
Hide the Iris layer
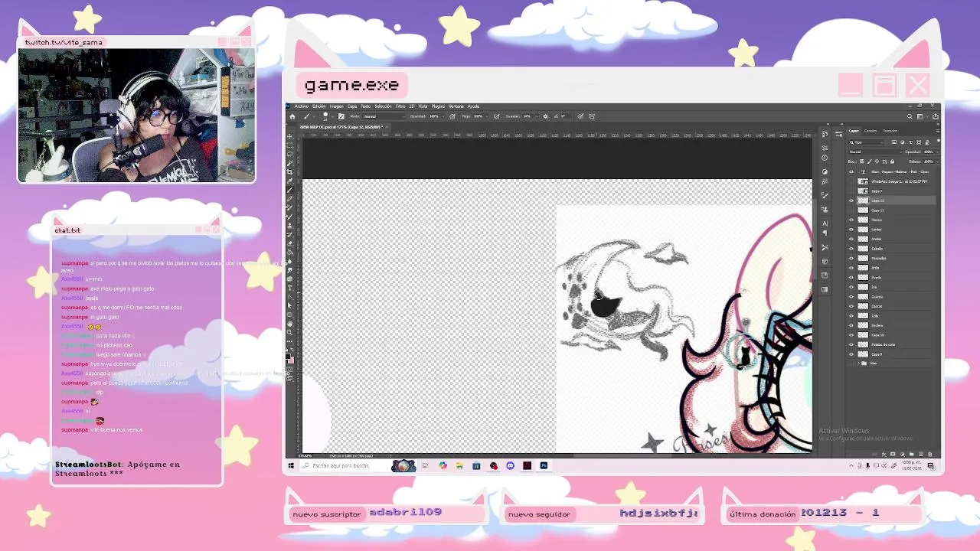tap(851, 287)
